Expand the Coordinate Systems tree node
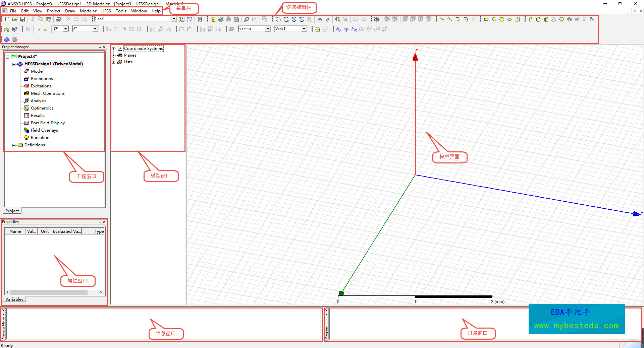 [113, 49]
